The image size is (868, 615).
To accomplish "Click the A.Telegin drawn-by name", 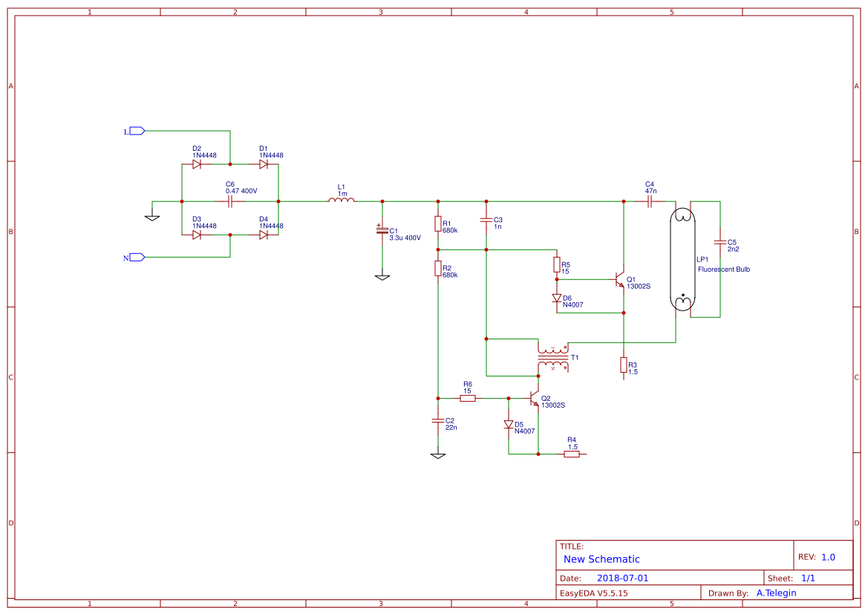I will (x=776, y=593).
